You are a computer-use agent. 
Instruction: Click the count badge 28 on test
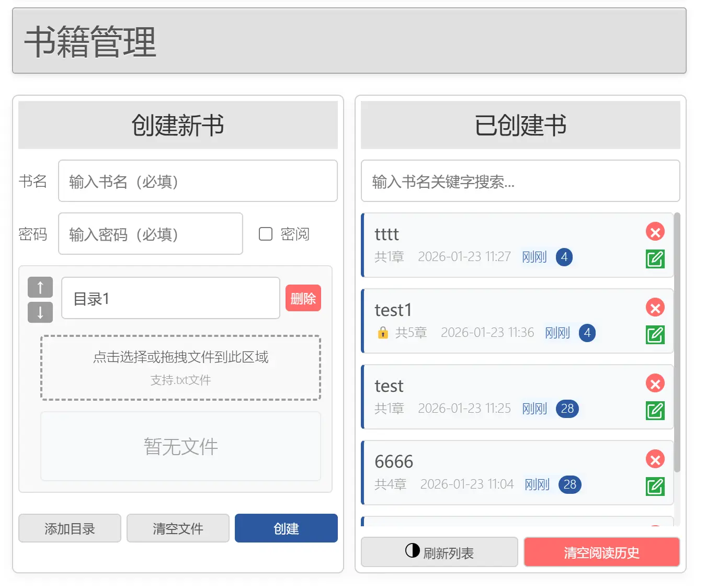567,409
